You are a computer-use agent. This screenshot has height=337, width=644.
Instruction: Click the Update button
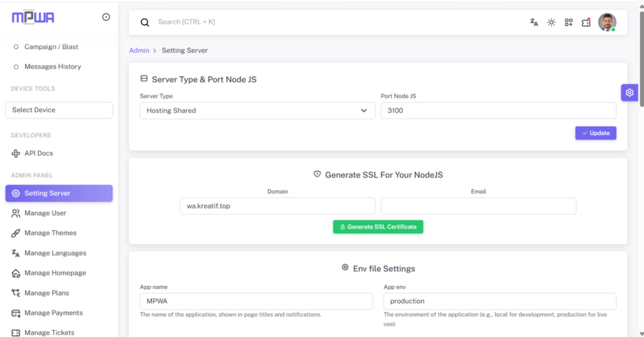pyautogui.click(x=596, y=133)
